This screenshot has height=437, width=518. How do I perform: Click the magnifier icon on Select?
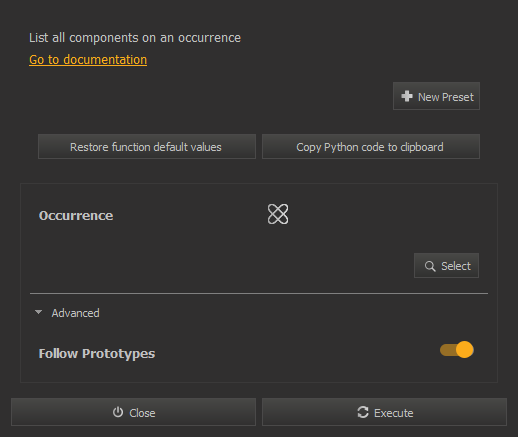coord(430,266)
